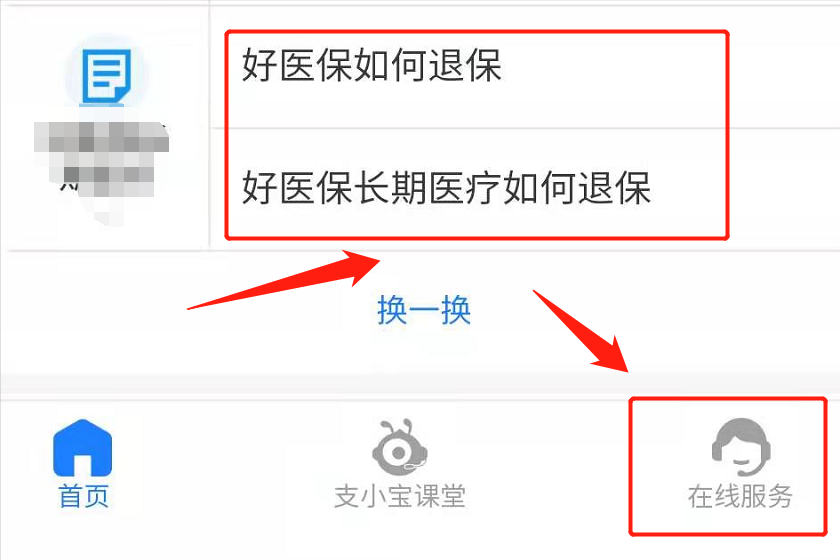Open the 在线服务 headset agent icon
This screenshot has width=840, height=560.
tap(741, 447)
